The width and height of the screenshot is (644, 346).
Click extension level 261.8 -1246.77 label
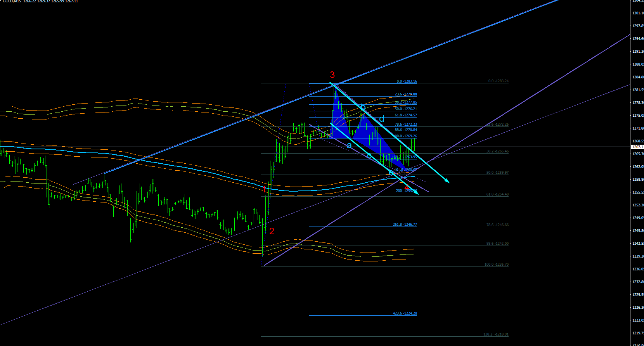coord(405,225)
